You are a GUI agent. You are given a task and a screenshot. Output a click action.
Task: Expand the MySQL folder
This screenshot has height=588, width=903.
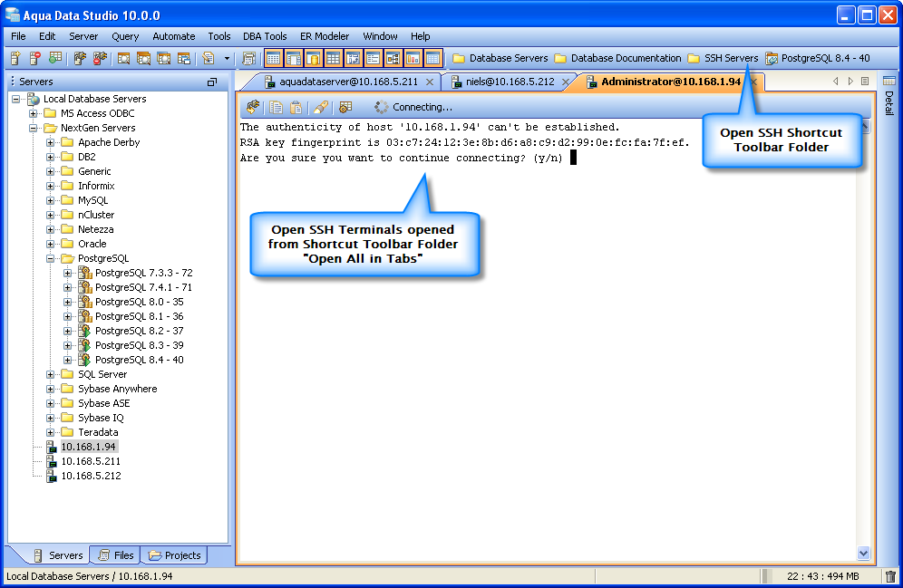click(x=51, y=200)
